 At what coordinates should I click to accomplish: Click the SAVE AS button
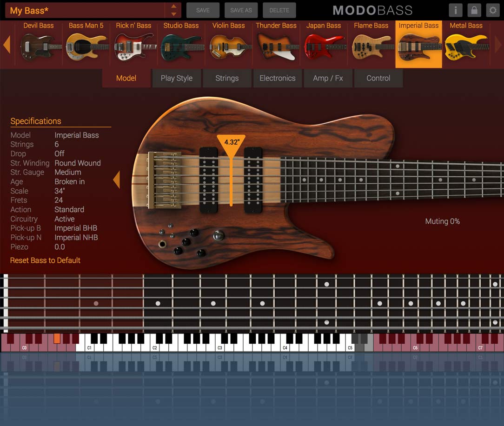(x=241, y=10)
